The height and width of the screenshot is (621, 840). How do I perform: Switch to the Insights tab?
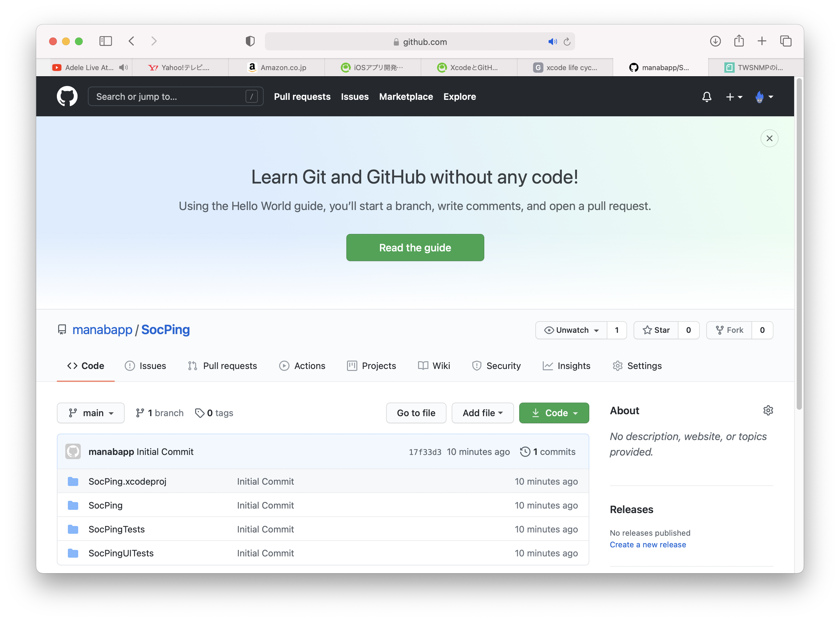click(566, 366)
